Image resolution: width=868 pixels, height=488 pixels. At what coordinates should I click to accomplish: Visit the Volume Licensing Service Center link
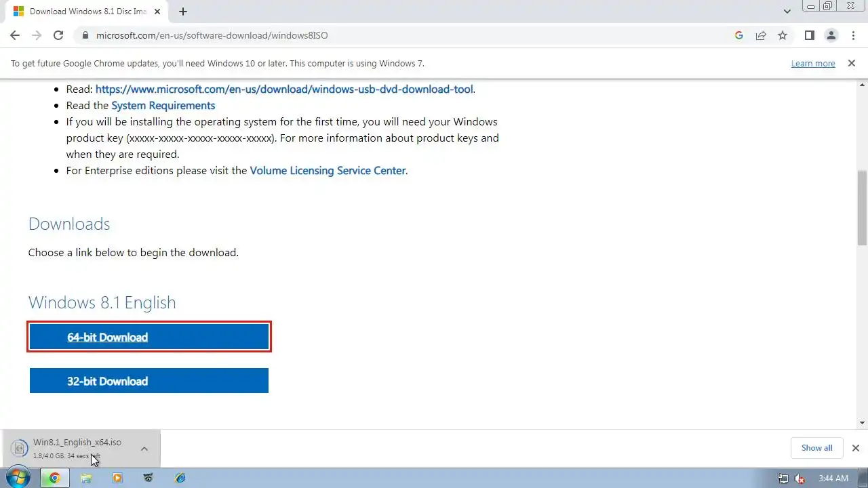328,171
